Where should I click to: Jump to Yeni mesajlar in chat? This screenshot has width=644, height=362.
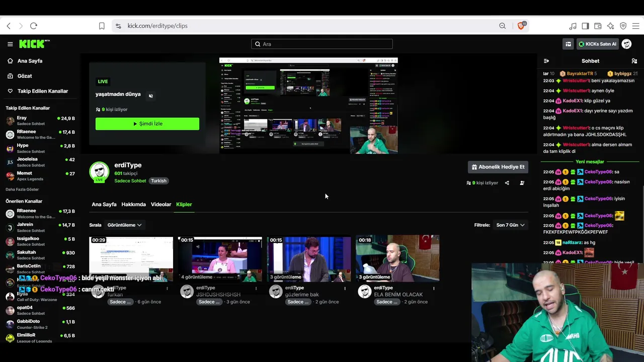590,162
